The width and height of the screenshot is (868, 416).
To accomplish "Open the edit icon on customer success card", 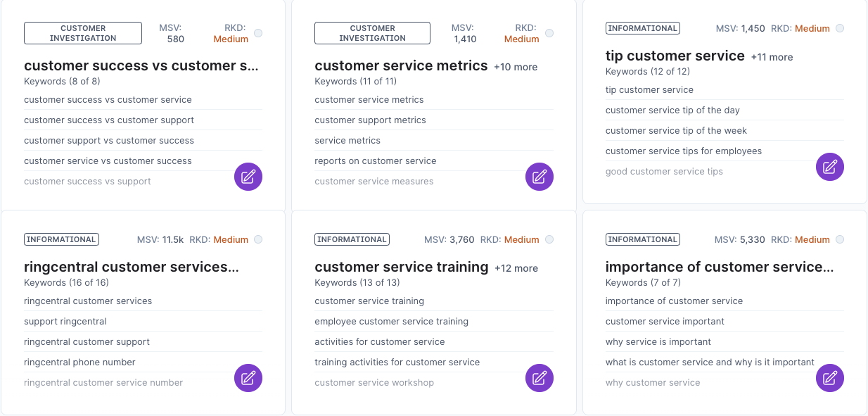I will (248, 177).
